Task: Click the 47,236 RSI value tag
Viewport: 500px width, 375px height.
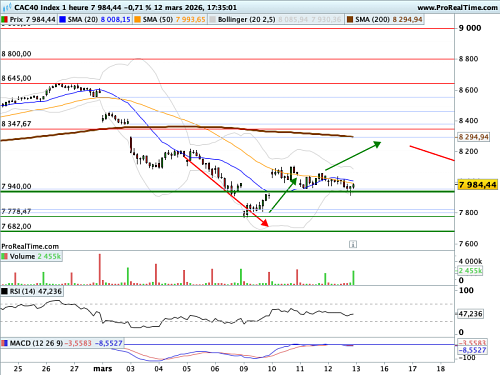Action: point(470,314)
